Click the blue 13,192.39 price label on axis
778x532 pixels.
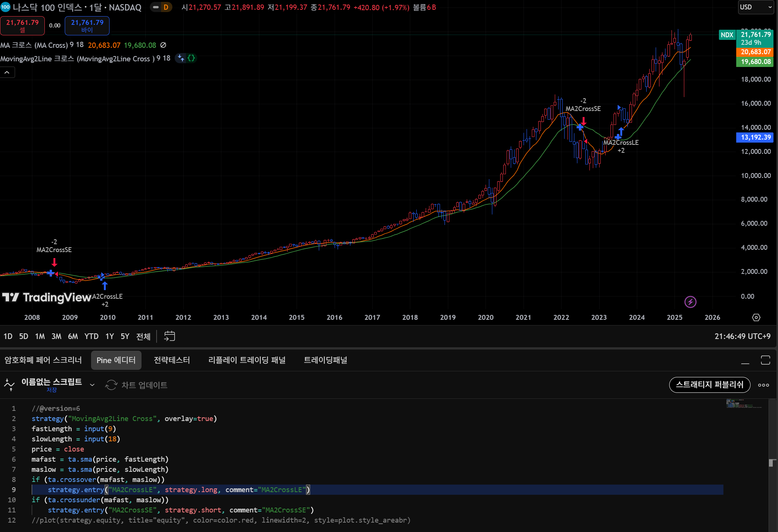click(755, 137)
